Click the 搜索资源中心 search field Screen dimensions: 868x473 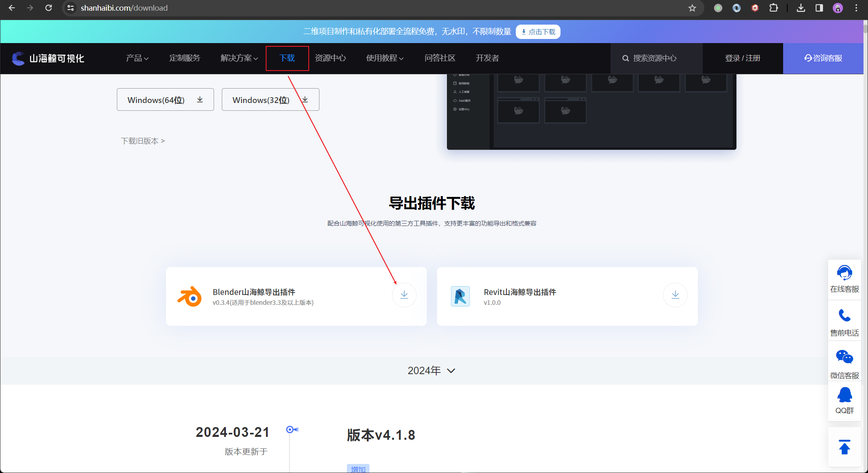pos(656,58)
